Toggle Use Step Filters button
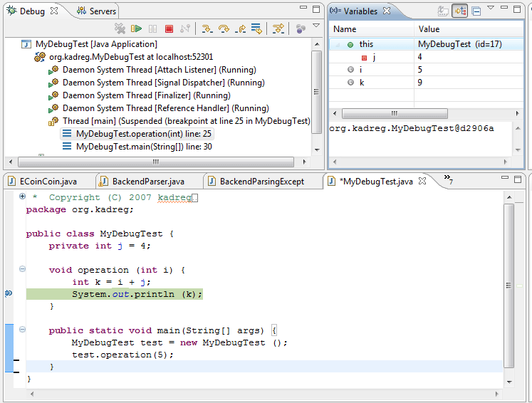 [x=278, y=29]
